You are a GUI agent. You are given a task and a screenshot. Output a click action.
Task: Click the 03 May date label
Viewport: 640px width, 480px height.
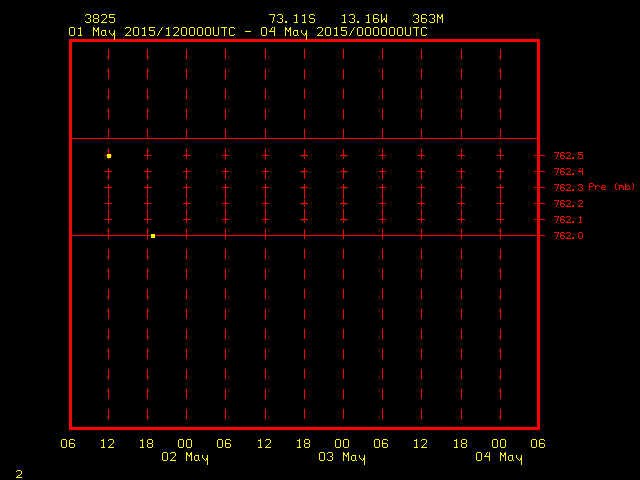point(342,457)
